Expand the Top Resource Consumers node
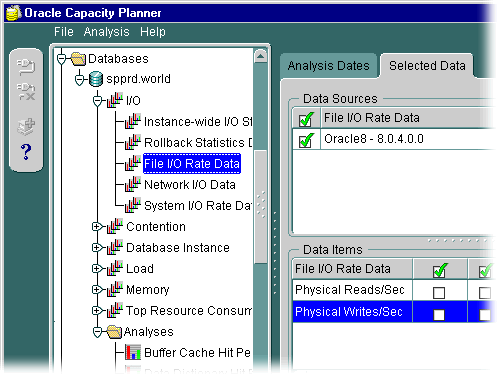The width and height of the screenshot is (498, 375). click(97, 311)
